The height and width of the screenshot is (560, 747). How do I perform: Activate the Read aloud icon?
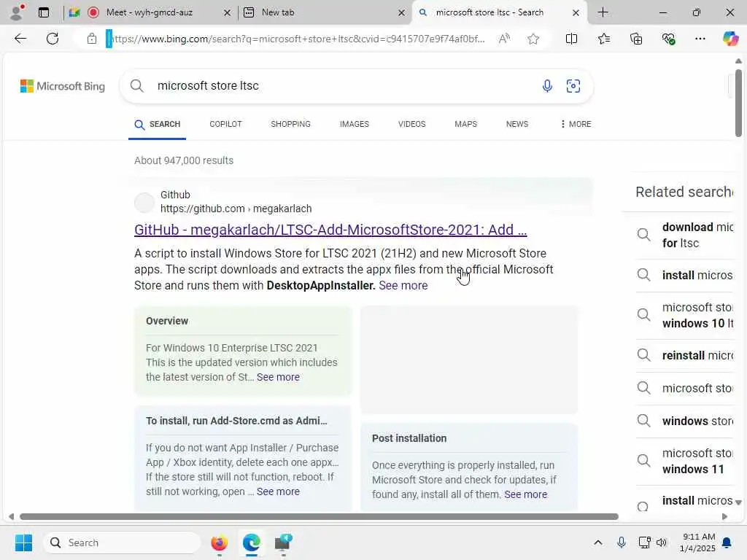[x=504, y=39]
